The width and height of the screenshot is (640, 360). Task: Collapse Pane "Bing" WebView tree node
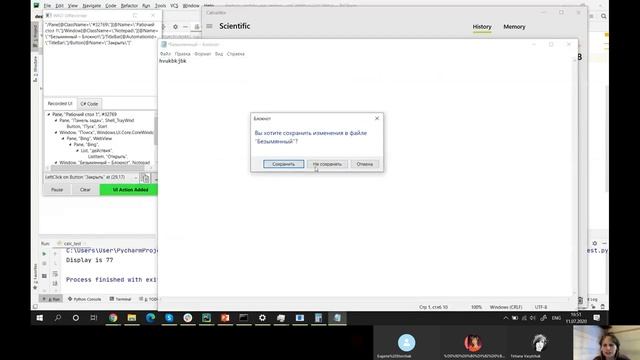[x=63, y=139]
